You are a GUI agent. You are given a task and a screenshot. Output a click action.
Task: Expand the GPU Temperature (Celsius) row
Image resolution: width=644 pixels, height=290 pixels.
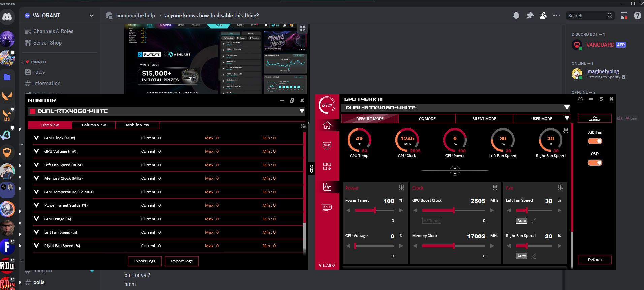pyautogui.click(x=36, y=192)
